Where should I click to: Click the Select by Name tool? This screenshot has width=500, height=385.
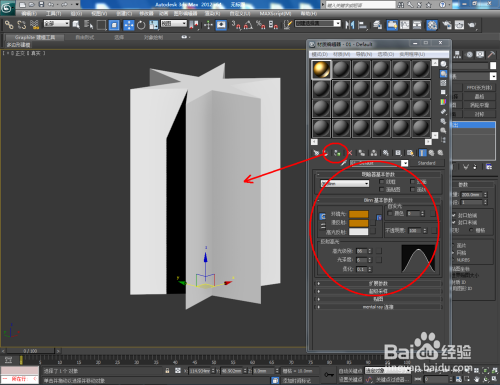click(88, 25)
